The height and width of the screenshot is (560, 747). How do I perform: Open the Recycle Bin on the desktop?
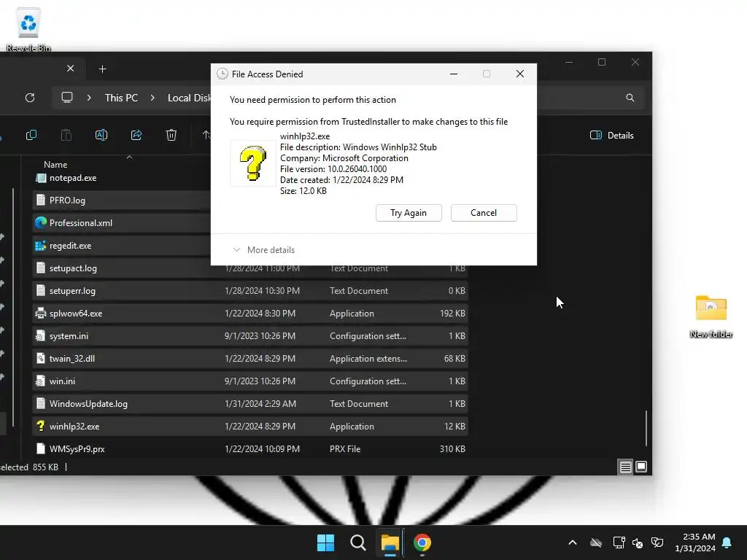coord(28,29)
